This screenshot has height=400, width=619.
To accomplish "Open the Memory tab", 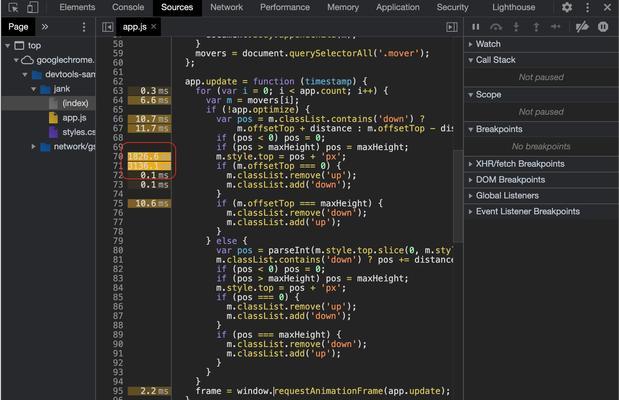I will (x=343, y=7).
